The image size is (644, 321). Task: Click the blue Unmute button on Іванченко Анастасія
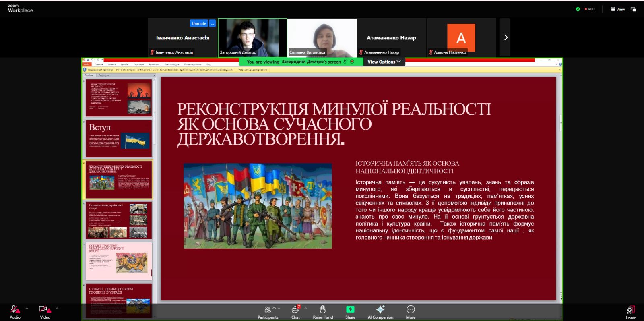click(199, 23)
